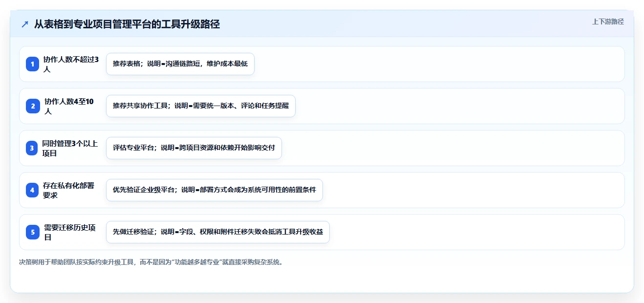Select condition 协作人数不超过3人
The height and width of the screenshot is (303, 644).
pos(71,64)
